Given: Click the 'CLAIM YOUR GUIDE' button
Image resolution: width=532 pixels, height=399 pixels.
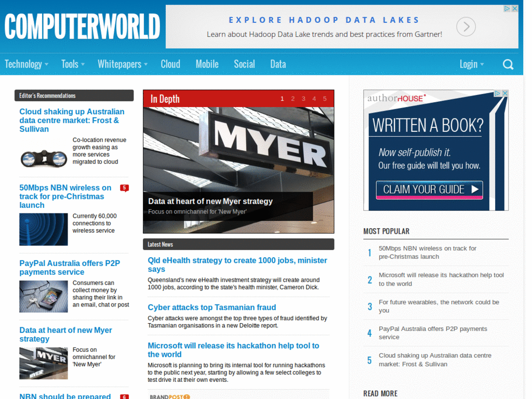Looking at the screenshot, I should click(429, 190).
